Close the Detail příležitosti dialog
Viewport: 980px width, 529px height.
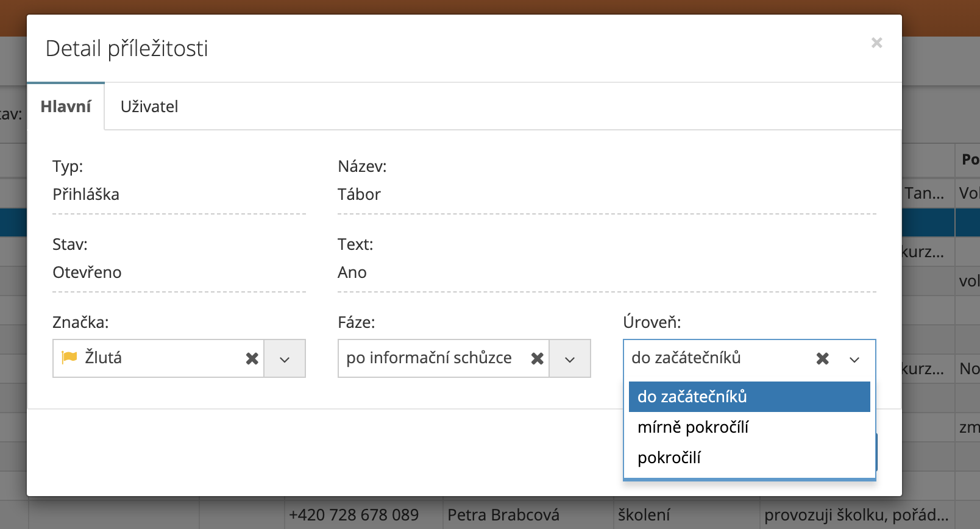pos(876,43)
